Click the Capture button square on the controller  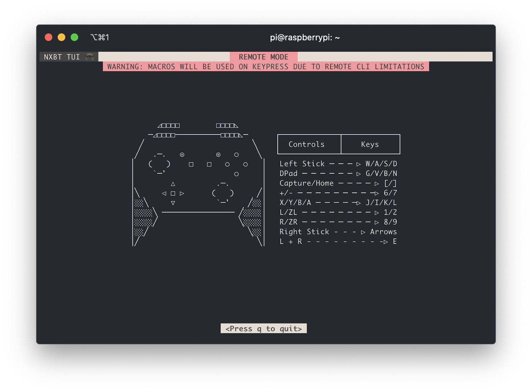tap(191, 164)
